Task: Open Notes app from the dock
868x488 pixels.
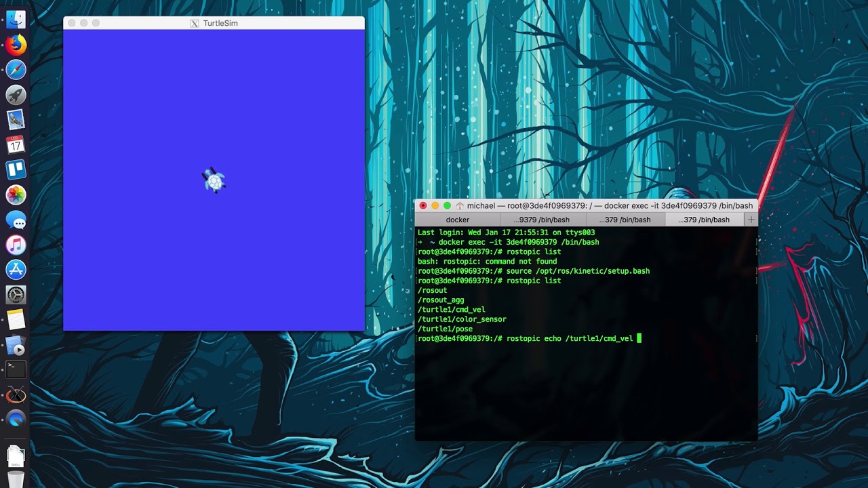Action: pos(16,319)
